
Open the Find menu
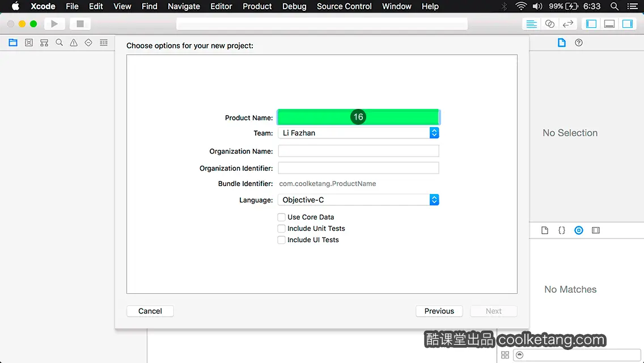pyautogui.click(x=150, y=6)
